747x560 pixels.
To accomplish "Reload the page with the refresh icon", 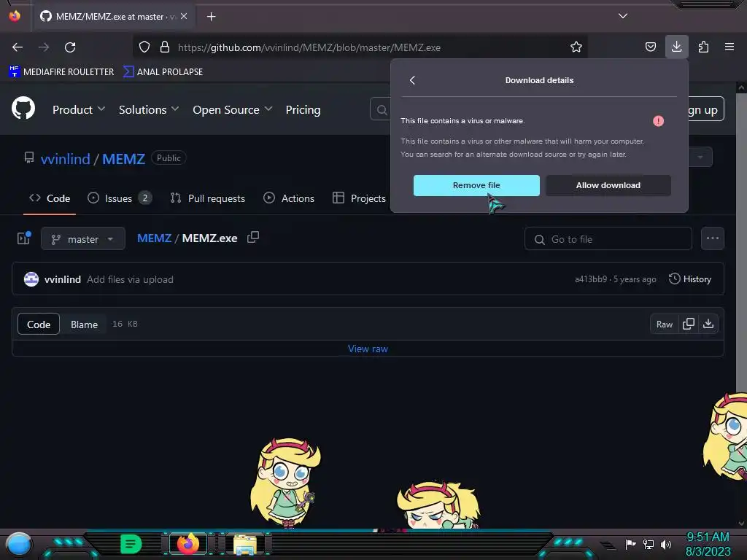I will coord(70,47).
